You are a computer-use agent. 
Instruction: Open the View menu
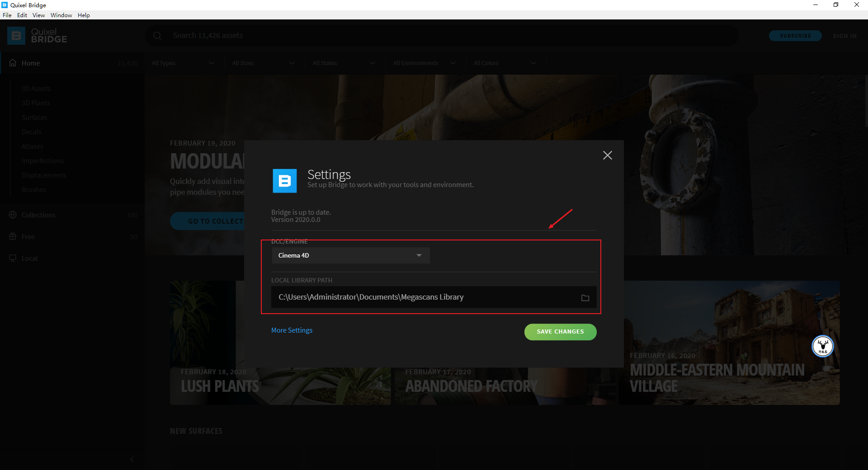point(39,15)
